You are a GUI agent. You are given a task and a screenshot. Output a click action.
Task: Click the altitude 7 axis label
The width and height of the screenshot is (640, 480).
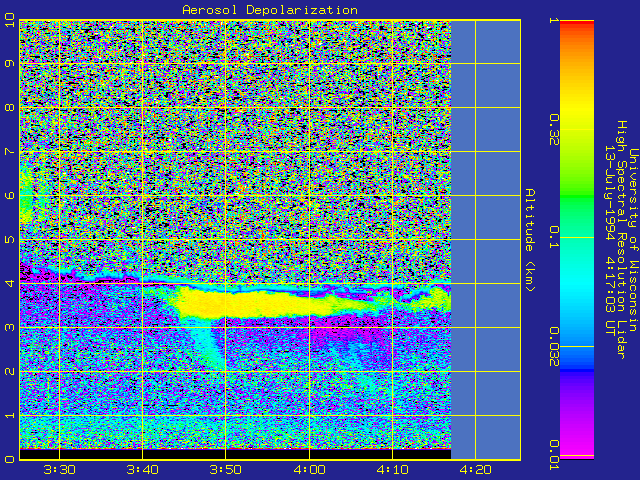point(9,151)
